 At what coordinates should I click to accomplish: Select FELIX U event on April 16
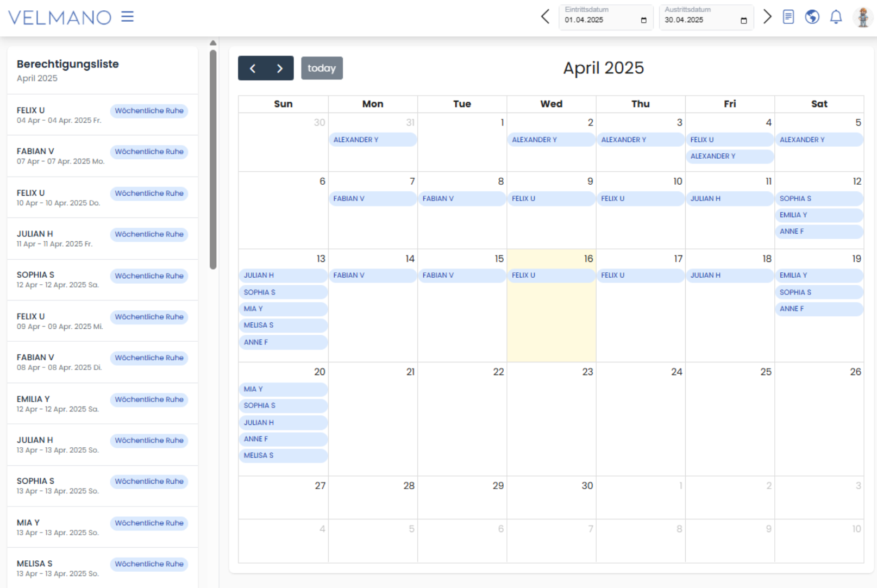point(550,276)
